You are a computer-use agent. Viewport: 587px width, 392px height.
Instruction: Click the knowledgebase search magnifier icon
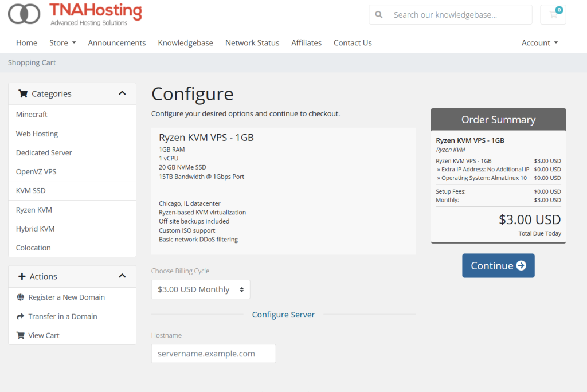tap(379, 15)
